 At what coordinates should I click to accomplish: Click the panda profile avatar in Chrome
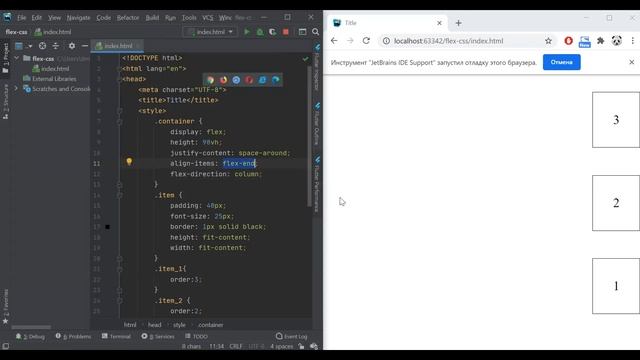tap(616, 41)
